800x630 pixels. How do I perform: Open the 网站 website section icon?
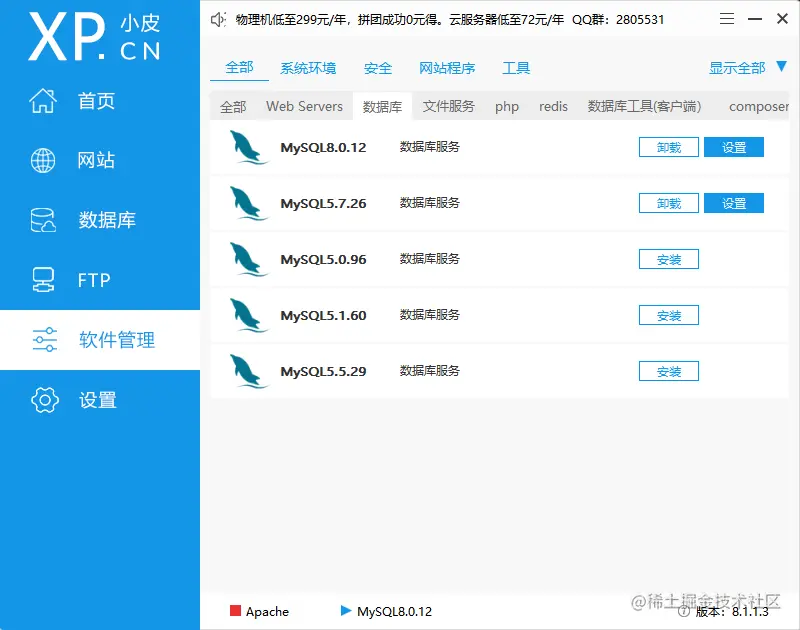coord(42,160)
